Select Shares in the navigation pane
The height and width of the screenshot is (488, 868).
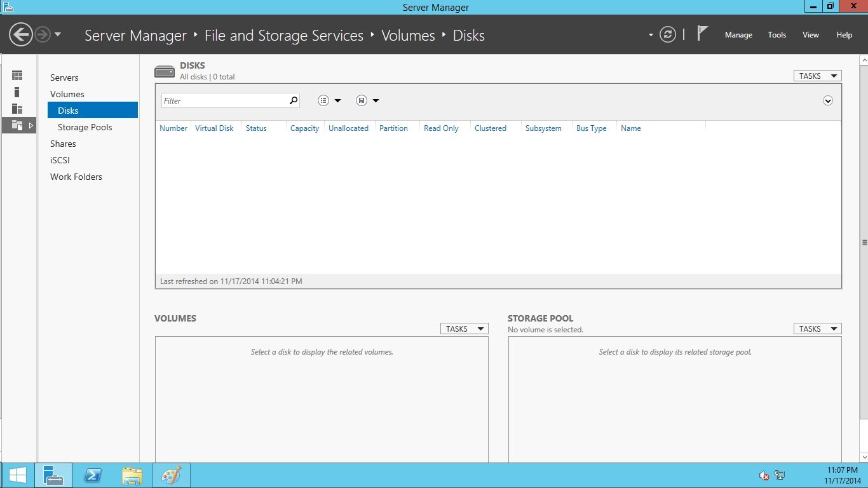click(63, 144)
